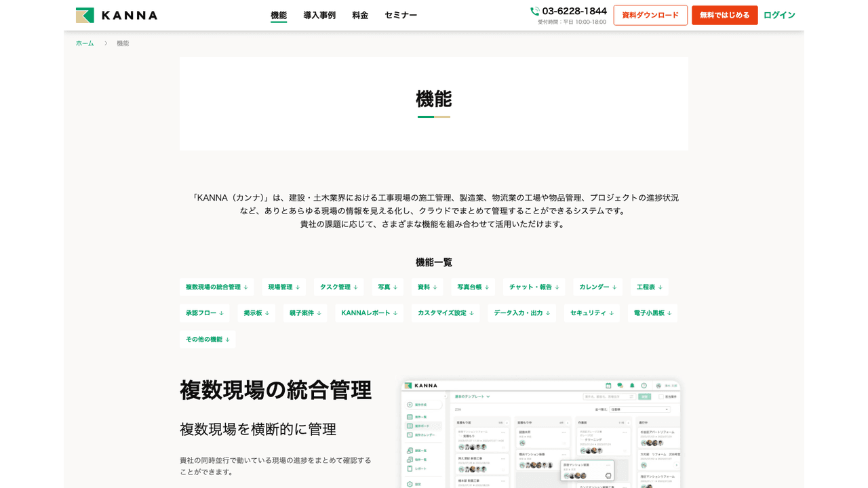Jump to 複数現場の統合管理 section link
This screenshot has width=868, height=488.
pyautogui.click(x=217, y=287)
